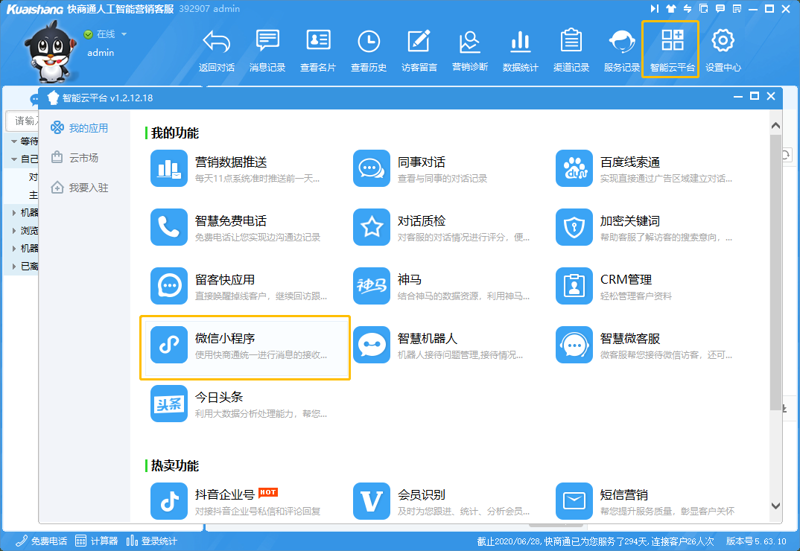
Task: Open 服务记录 service records headset icon
Action: [621, 41]
